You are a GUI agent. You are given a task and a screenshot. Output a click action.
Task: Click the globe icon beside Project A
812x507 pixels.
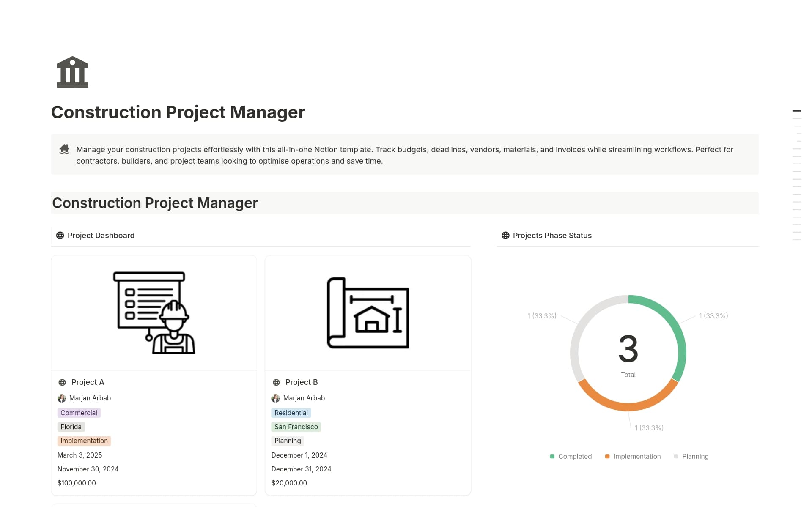(62, 382)
